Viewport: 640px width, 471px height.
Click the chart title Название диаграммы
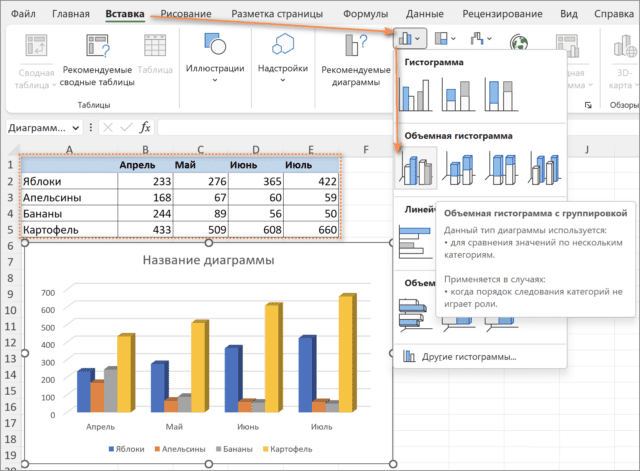pos(208,260)
